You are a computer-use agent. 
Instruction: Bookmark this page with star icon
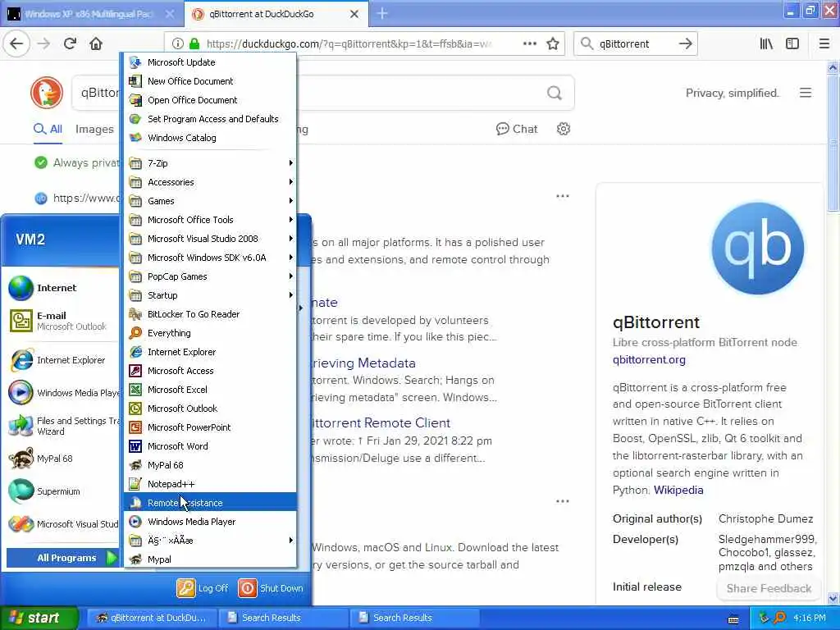(553, 44)
